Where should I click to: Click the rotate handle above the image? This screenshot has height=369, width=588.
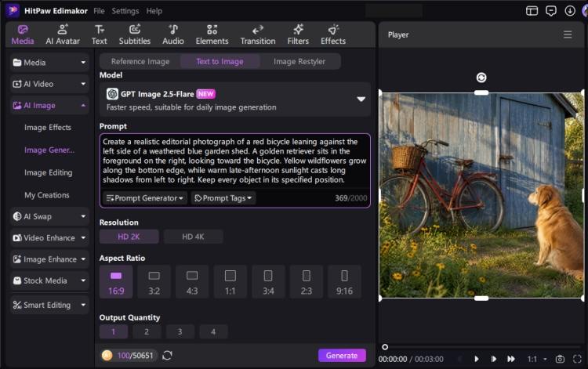(481, 78)
